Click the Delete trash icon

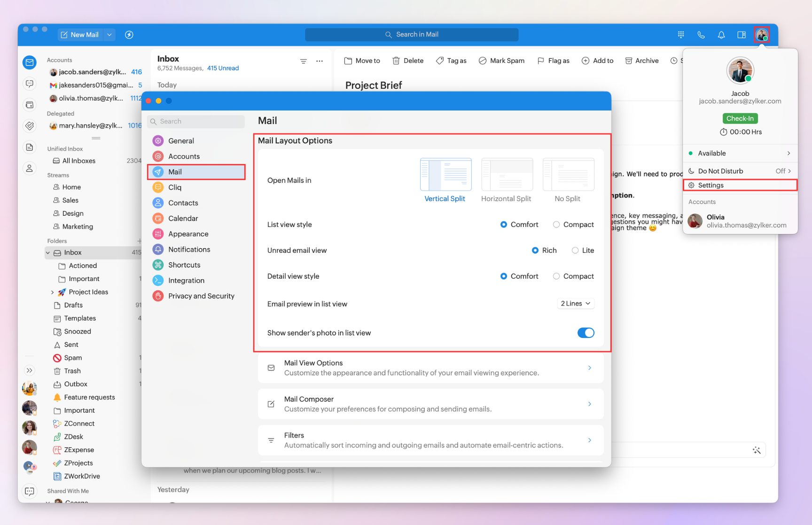396,61
